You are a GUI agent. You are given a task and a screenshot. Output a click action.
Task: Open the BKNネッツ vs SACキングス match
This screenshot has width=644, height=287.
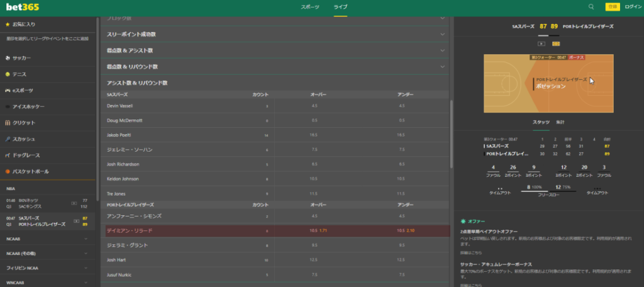[47, 202]
